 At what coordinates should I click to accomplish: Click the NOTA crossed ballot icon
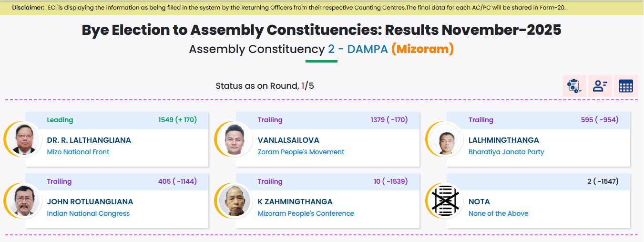(x=445, y=200)
